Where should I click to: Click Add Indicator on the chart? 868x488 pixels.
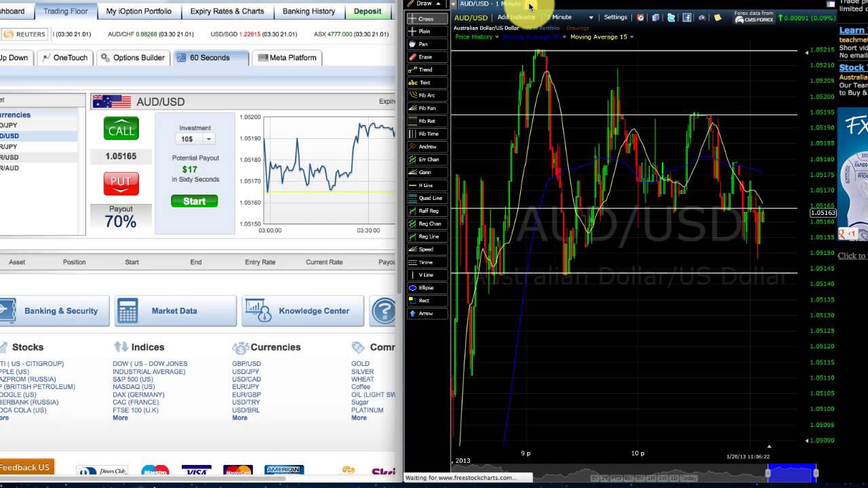516,17
